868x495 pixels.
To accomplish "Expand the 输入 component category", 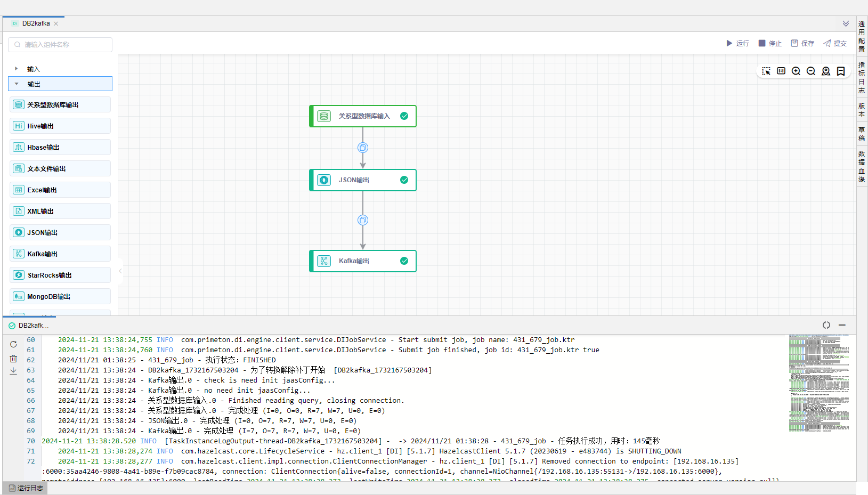I will 17,69.
